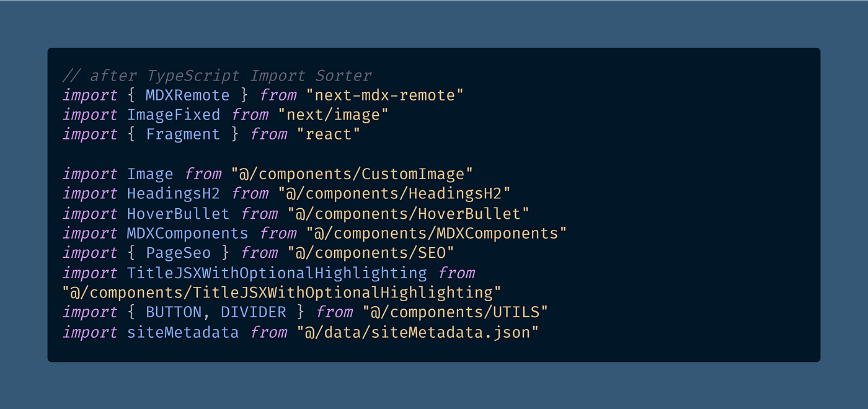Select the MDXRemote identifier in the first import

coord(187,95)
